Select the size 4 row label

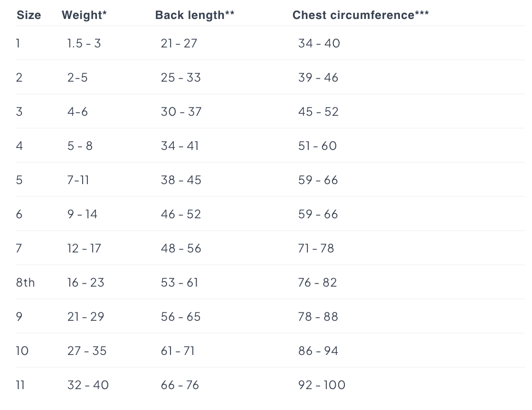point(19,146)
